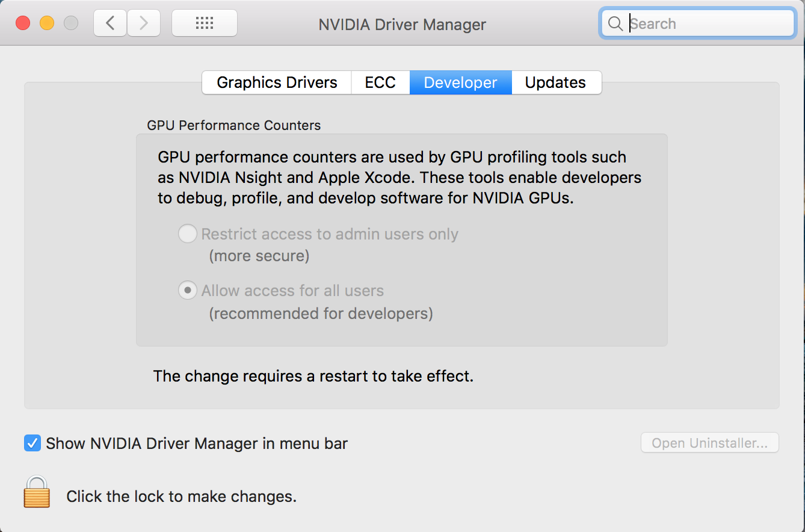This screenshot has height=532, width=805.
Task: Click the Open Uninstaller button
Action: click(x=710, y=444)
